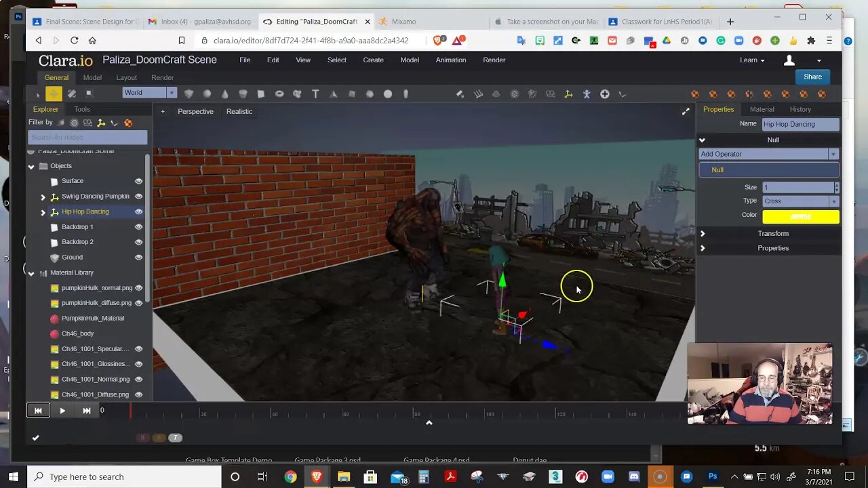Click the Name field Hip Hop Dancing
Screen dimensions: 868x488
coord(801,124)
